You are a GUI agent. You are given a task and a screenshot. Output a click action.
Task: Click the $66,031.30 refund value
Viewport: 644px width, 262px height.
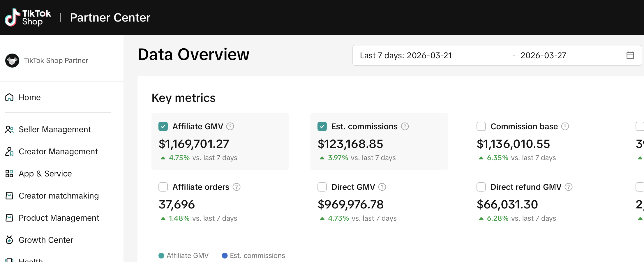click(507, 204)
